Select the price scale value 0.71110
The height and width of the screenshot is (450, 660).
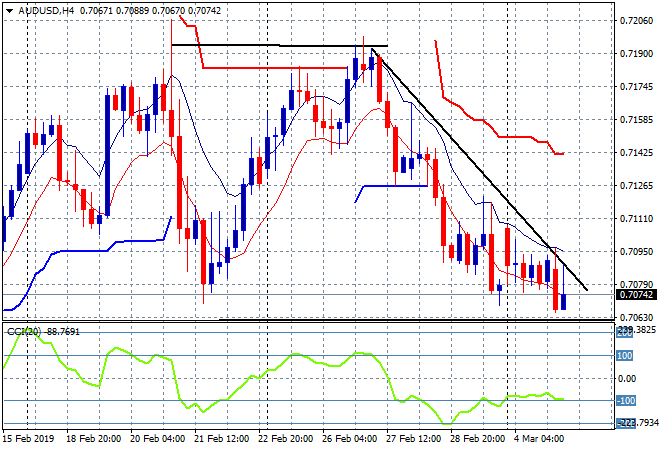pyautogui.click(x=636, y=218)
